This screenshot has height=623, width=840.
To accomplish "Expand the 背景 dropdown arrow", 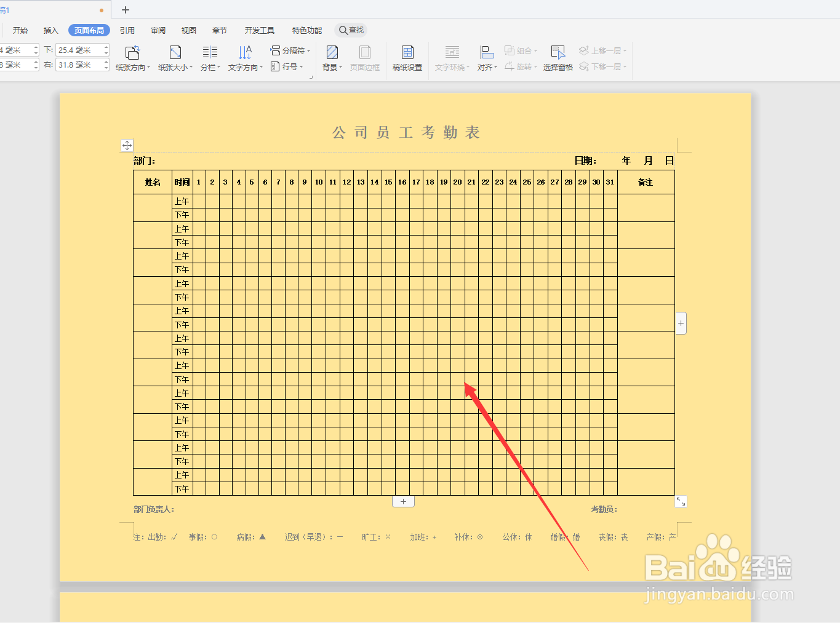I will pyautogui.click(x=341, y=68).
